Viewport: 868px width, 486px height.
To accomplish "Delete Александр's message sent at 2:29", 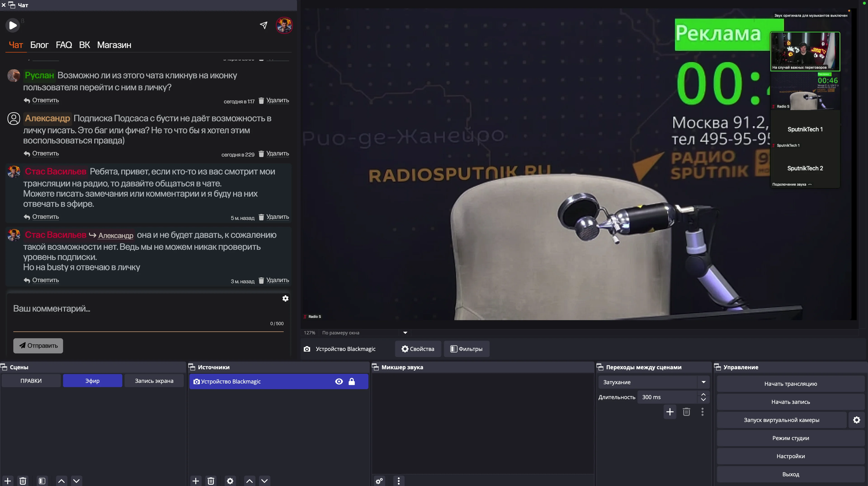I will tap(274, 153).
